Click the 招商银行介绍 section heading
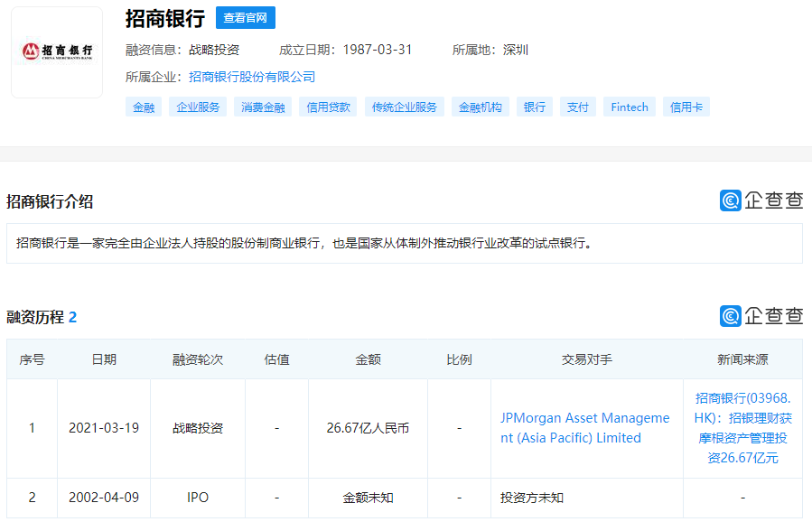This screenshot has height=531, width=812. (x=50, y=202)
